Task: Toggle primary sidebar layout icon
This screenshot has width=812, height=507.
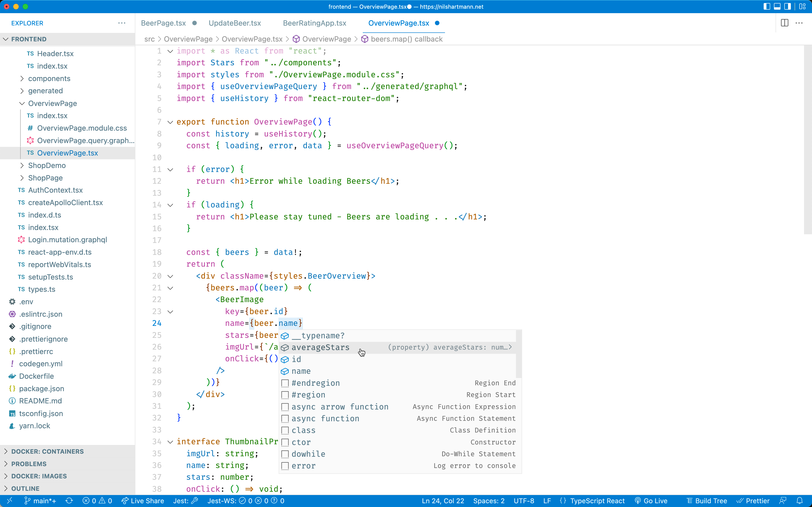Action: coord(767,6)
